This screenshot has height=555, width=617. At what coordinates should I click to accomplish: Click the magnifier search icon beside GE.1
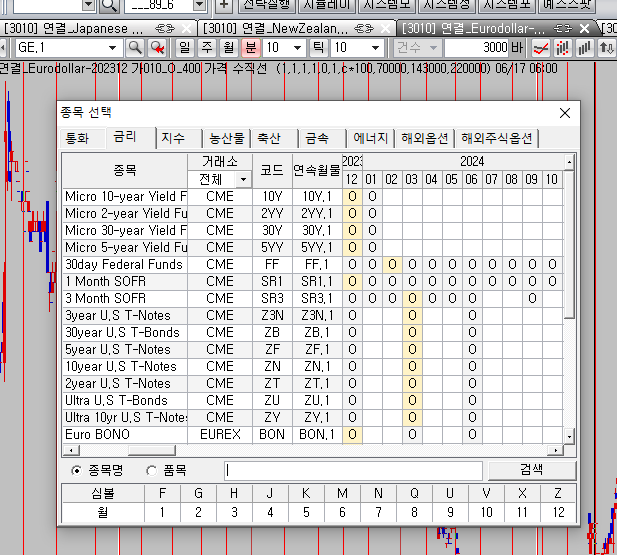click(135, 48)
